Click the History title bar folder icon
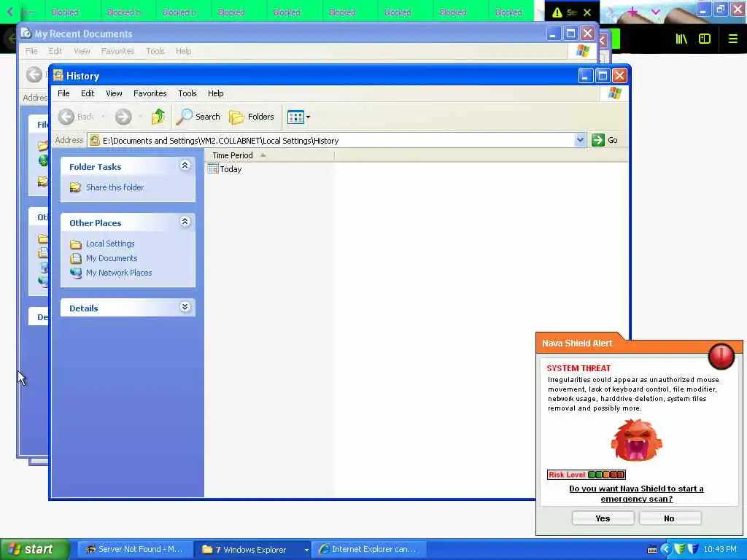 (58, 75)
